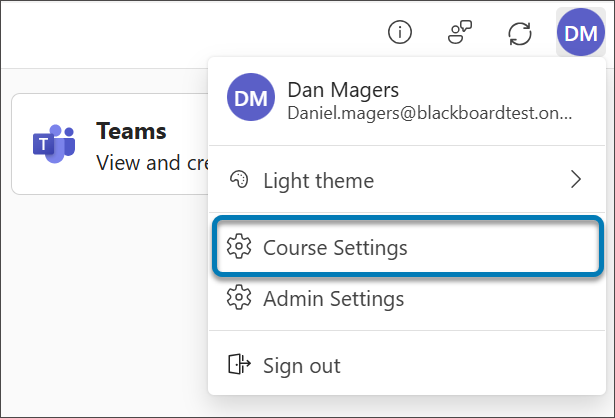This screenshot has width=615, height=418.
Task: Click the refresh icon in the top bar
Action: [519, 33]
